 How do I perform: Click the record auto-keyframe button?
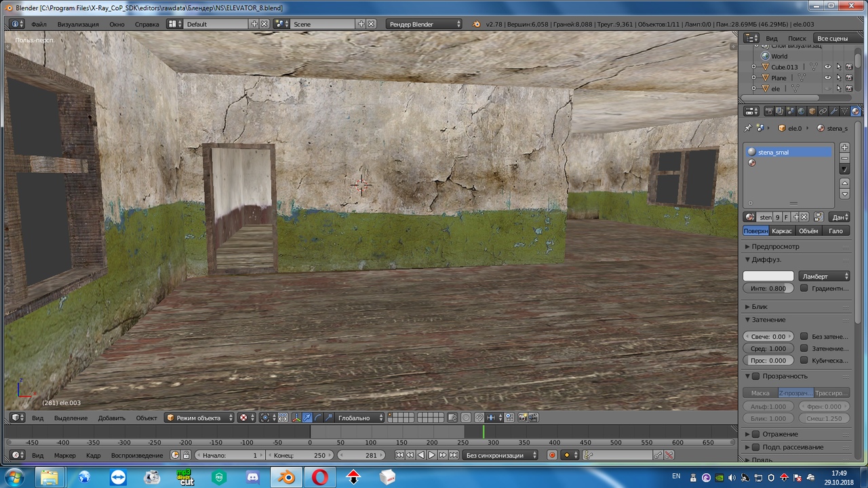click(552, 455)
